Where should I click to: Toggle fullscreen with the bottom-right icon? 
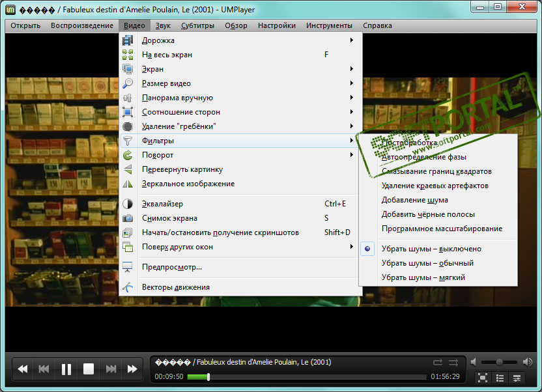pyautogui.click(x=483, y=378)
